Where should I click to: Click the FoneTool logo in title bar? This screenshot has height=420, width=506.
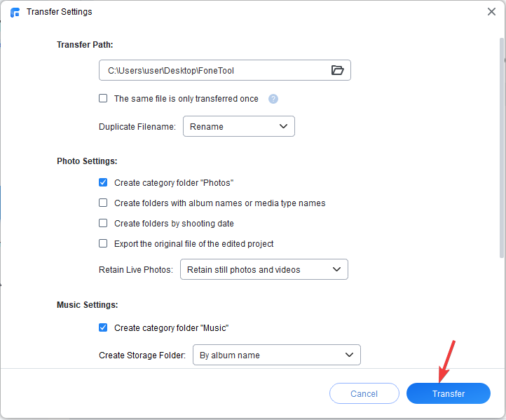point(15,12)
